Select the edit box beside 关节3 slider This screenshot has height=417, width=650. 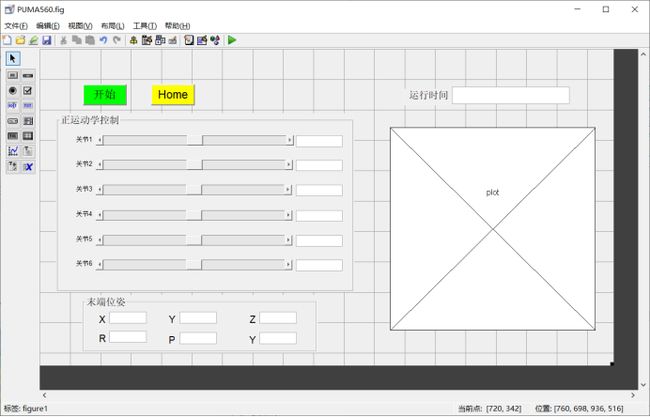point(319,190)
